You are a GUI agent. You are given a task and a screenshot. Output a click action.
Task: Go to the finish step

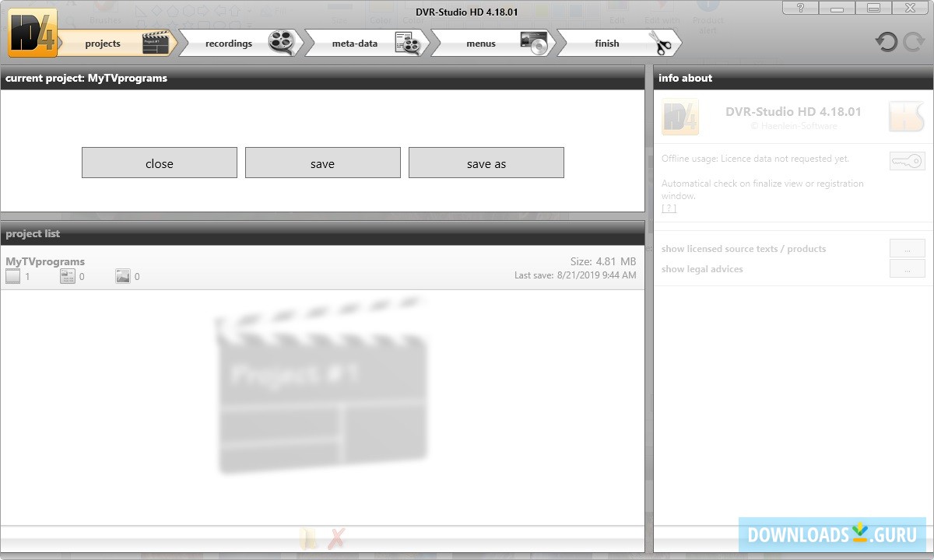coord(619,43)
